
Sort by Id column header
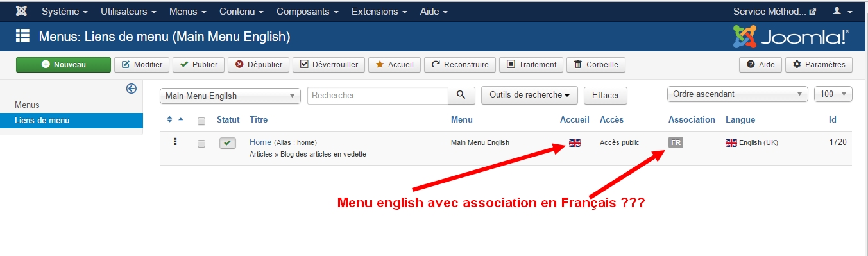833,119
